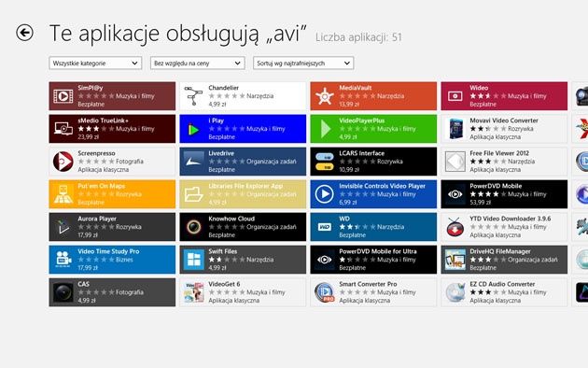Click the Swift Files star rating
The image size is (588, 368).
(x=227, y=260)
